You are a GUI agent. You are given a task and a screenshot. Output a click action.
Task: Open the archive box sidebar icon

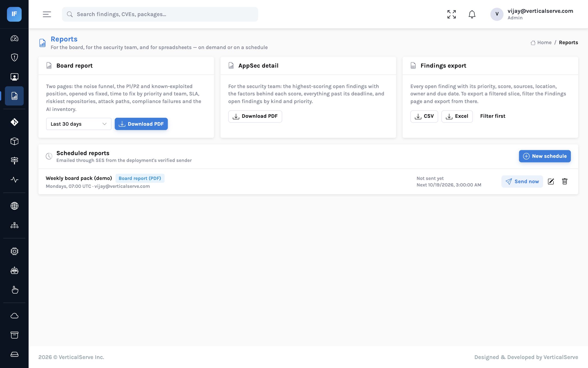[x=14, y=335]
